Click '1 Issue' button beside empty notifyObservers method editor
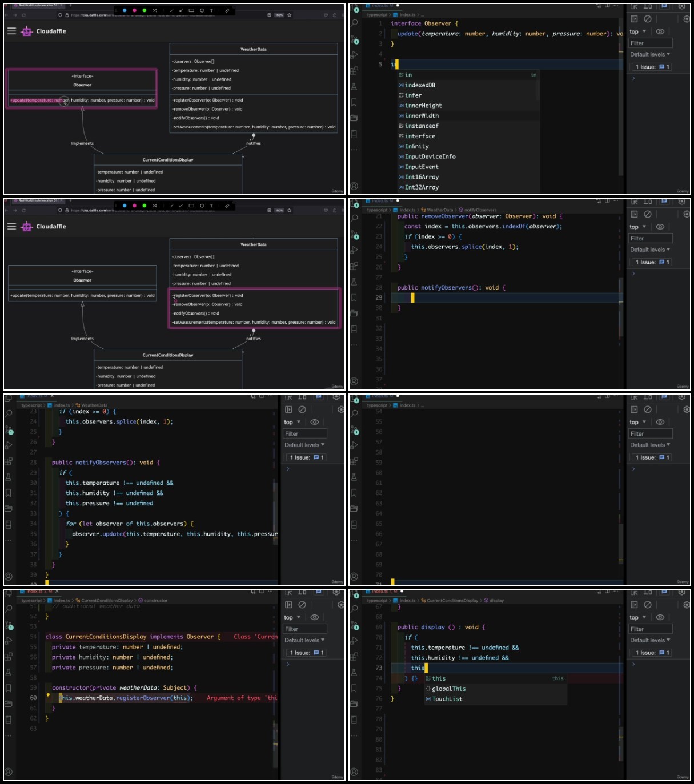The image size is (694, 784). coord(652,262)
